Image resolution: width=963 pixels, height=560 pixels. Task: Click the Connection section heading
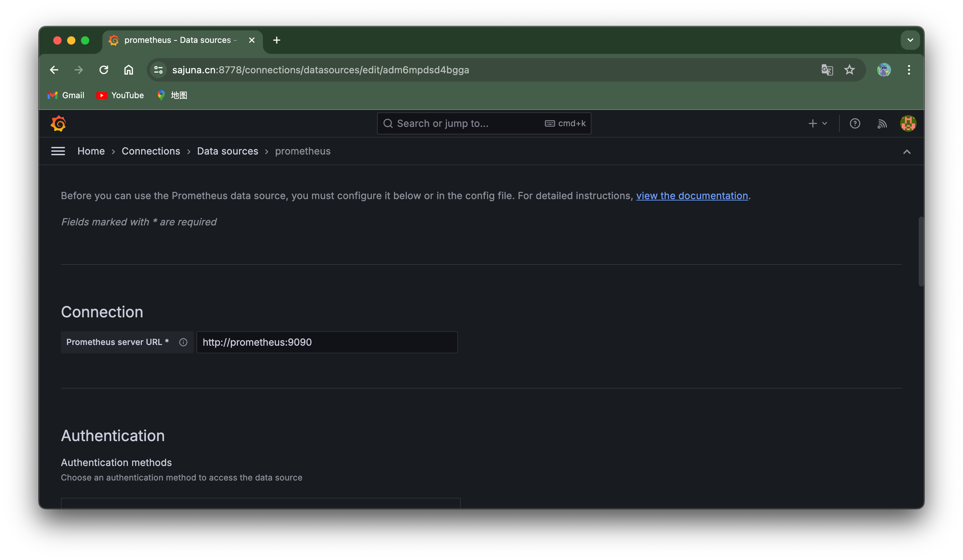point(102,312)
